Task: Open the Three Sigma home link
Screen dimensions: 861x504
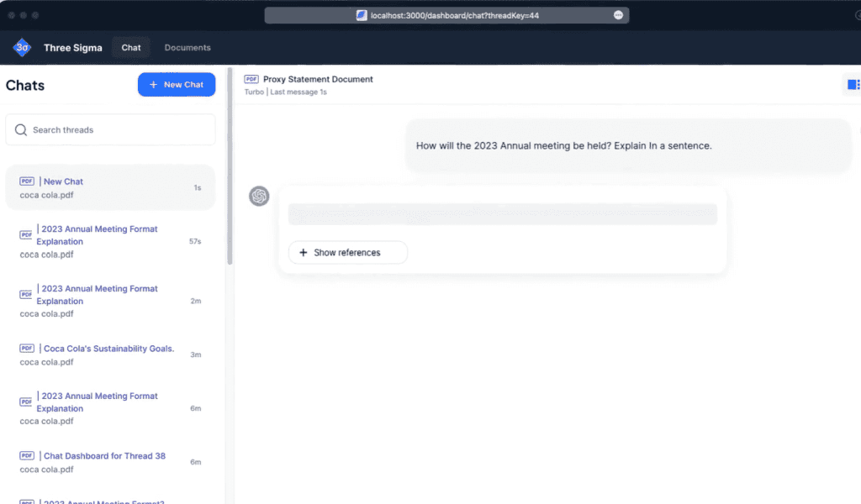Action: tap(73, 48)
